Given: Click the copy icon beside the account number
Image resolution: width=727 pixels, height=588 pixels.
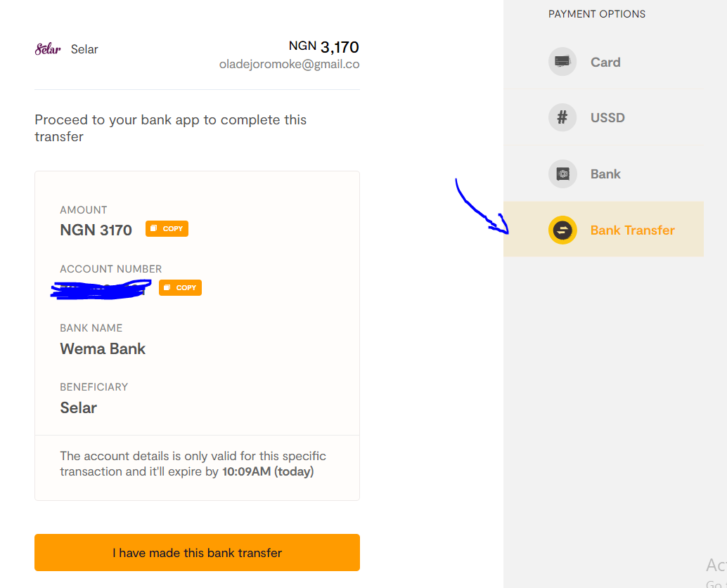Looking at the screenshot, I should point(167,288).
